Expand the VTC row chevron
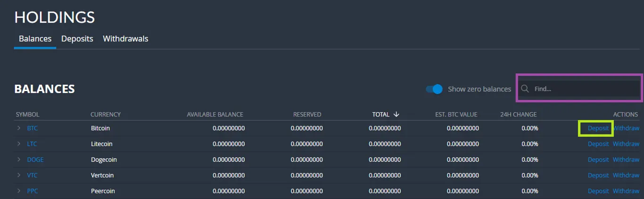The image size is (644, 199). (19, 175)
